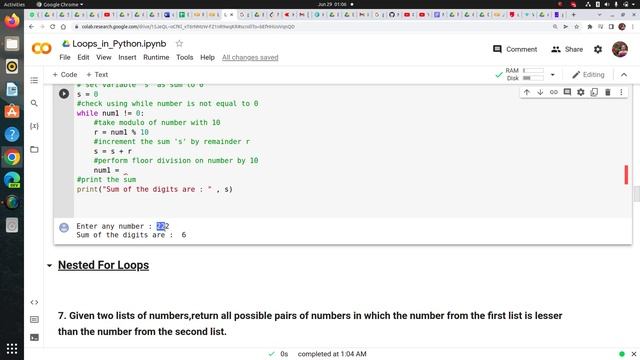
Task: Click the Chrome address bar
Action: (x=310, y=27)
